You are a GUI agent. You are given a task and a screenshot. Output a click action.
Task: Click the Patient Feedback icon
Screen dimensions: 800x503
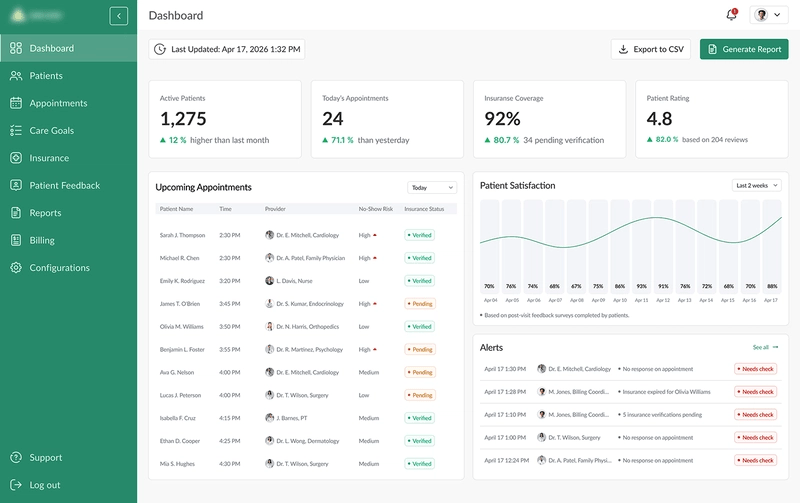[16, 185]
